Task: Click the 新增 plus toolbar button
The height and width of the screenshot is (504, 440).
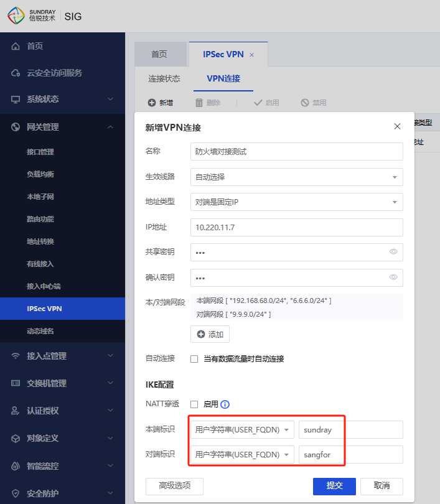Action: (161, 103)
